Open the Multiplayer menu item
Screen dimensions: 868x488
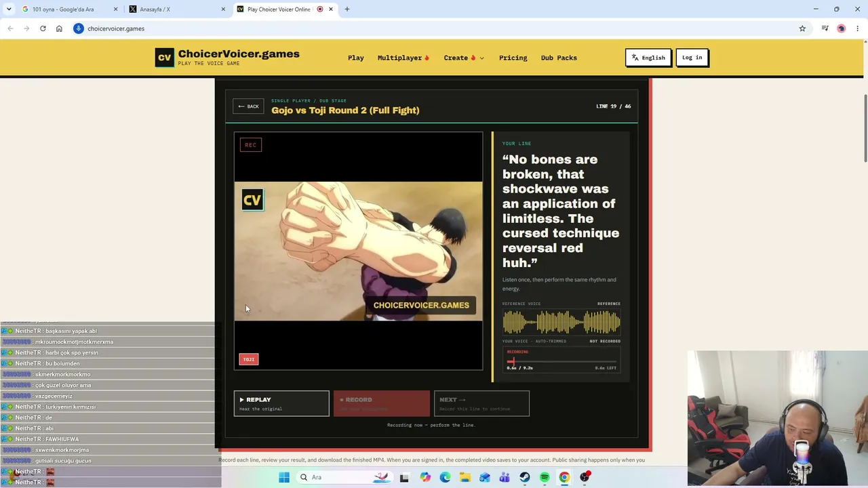pos(403,58)
